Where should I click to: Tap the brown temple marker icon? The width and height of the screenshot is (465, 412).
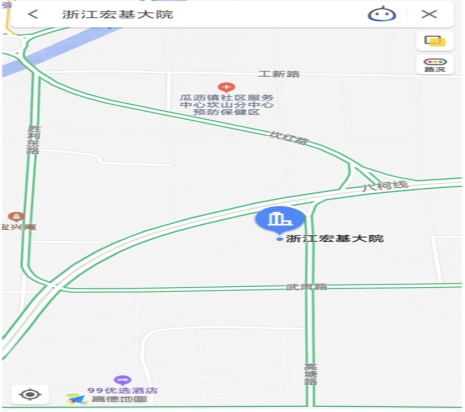16,217
